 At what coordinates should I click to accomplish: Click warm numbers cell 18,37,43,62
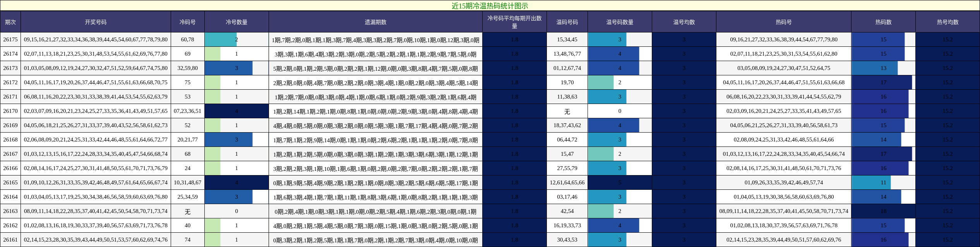[x=567, y=125]
